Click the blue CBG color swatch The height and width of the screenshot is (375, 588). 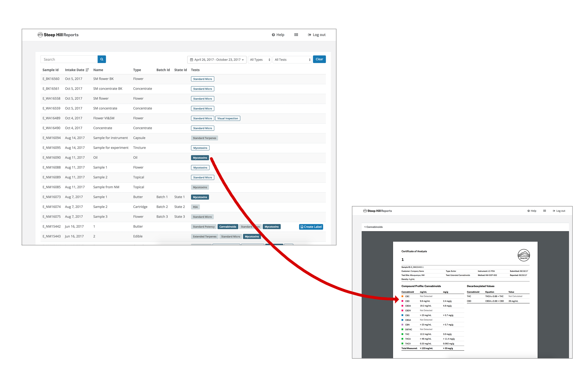tap(402, 315)
